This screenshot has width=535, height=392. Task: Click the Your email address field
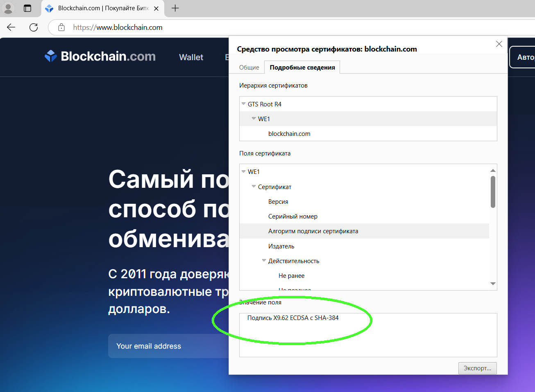[x=168, y=346]
